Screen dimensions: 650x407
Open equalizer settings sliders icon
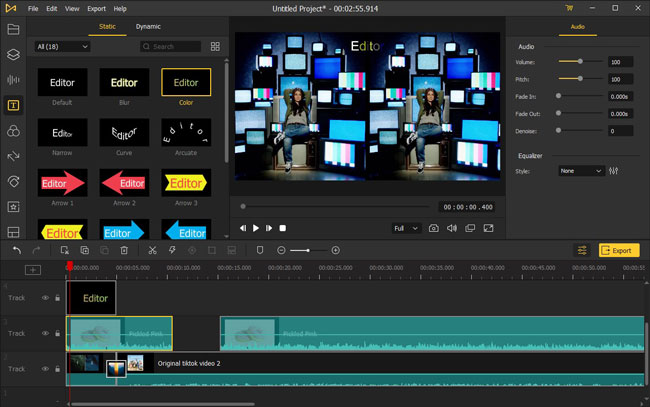[614, 171]
